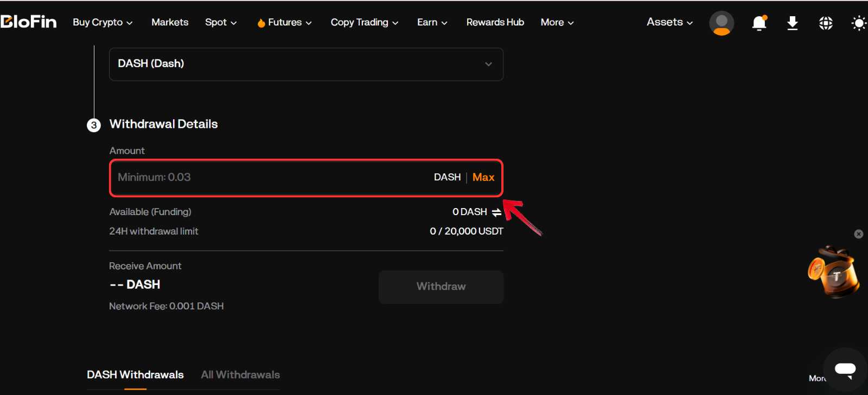Open the Markets page
This screenshot has height=395, width=868.
point(170,22)
